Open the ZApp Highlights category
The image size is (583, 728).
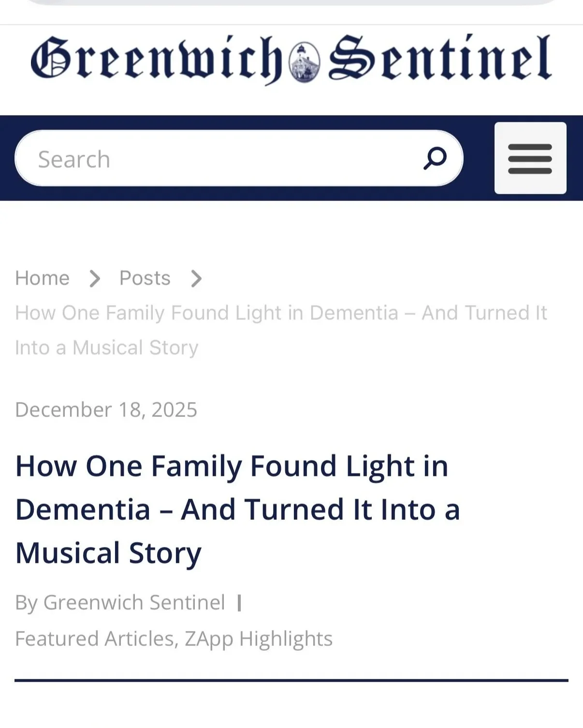[259, 639]
